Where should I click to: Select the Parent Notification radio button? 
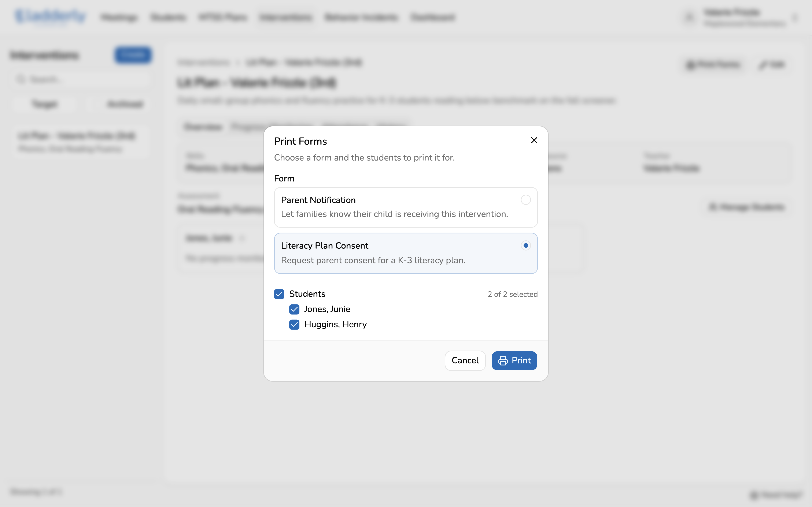pyautogui.click(x=525, y=200)
